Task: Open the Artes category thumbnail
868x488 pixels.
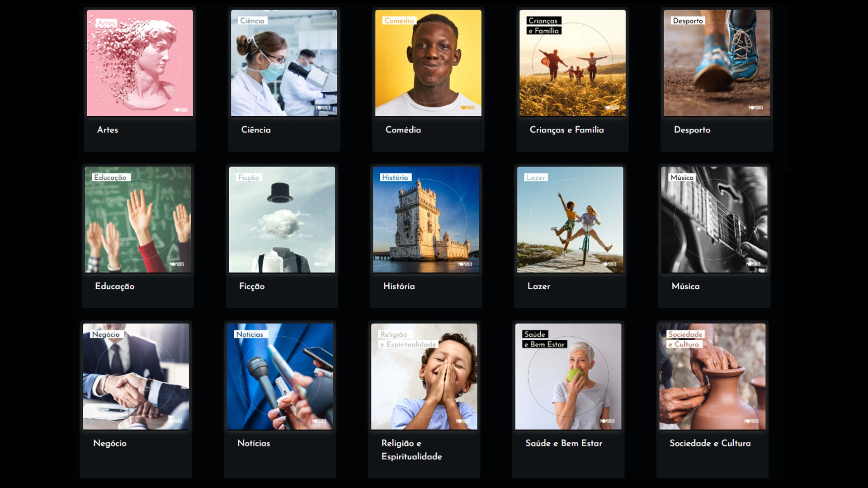Action: pos(140,63)
